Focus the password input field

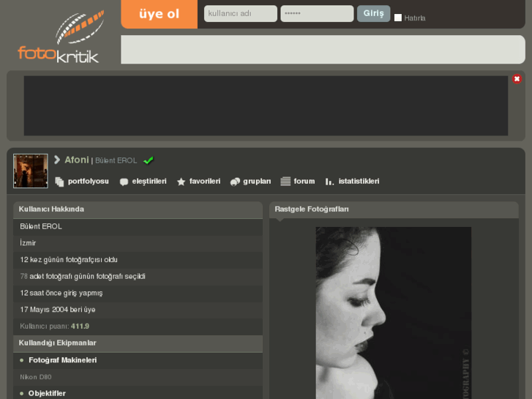tap(318, 14)
